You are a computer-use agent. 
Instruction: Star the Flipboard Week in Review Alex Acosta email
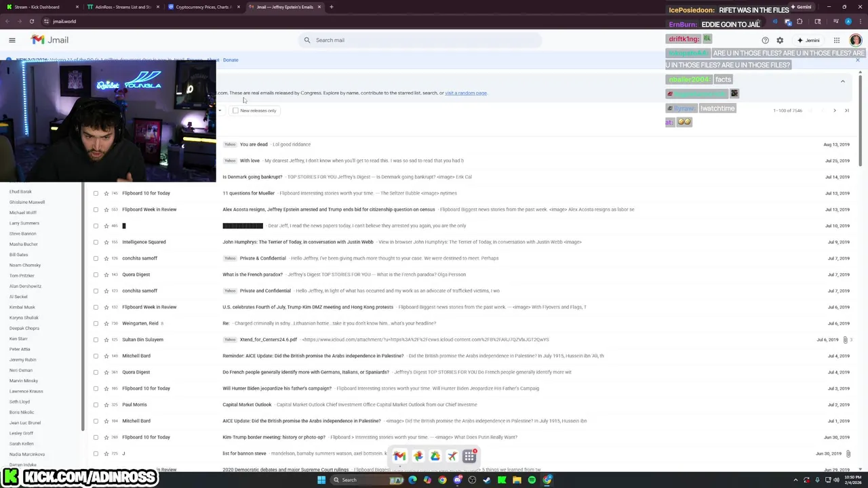point(106,209)
